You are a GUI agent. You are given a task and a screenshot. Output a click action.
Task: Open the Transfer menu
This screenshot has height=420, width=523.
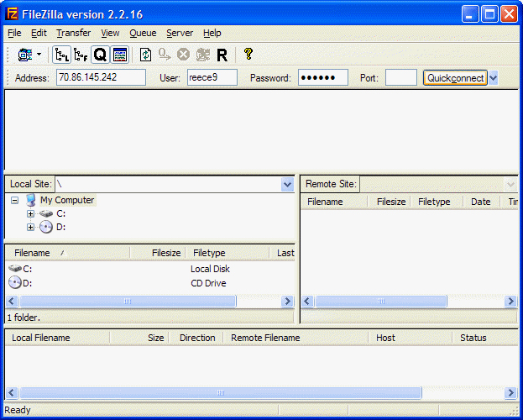(x=73, y=33)
